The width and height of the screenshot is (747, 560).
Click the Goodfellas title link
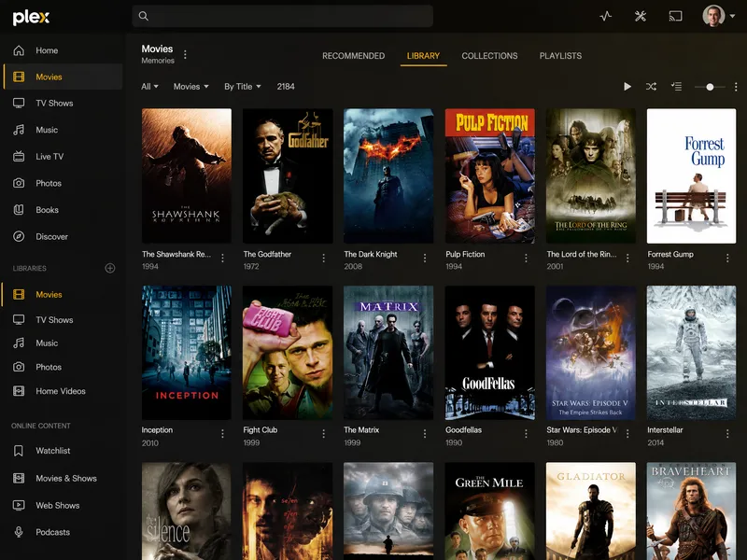coord(463,430)
